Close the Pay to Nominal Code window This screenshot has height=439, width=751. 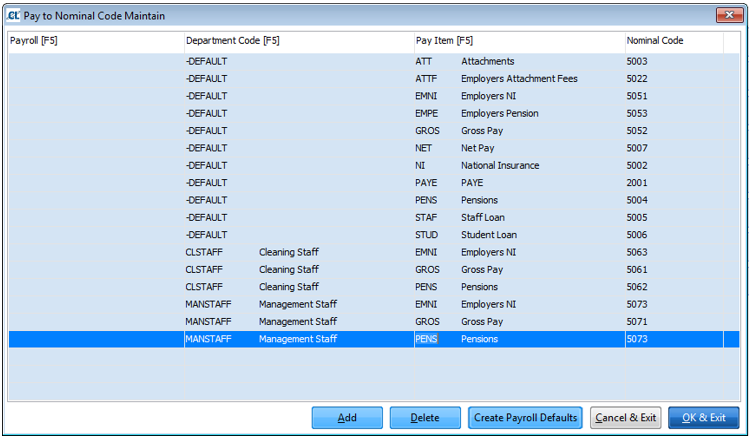(729, 15)
